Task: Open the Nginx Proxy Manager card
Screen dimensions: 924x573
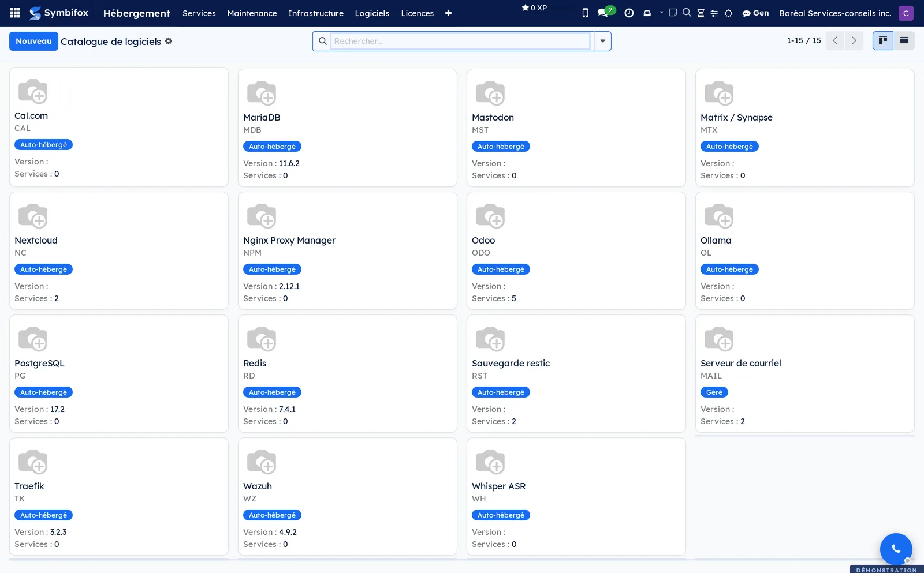Action: (x=348, y=251)
